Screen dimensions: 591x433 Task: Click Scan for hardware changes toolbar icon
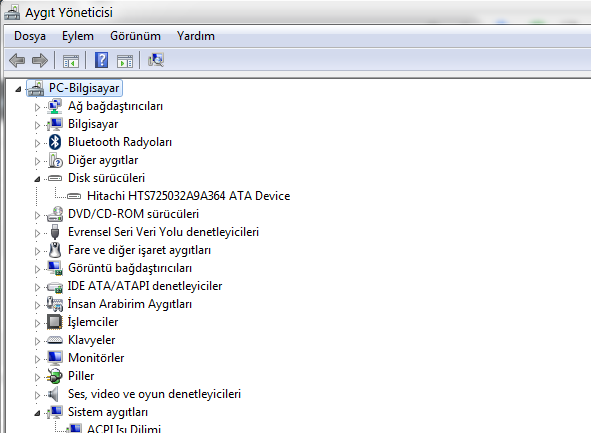coord(156,60)
